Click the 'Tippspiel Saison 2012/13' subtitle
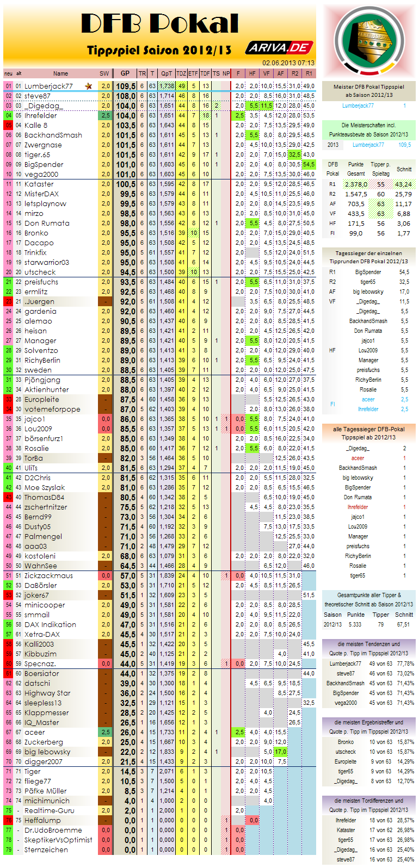 click(159, 50)
